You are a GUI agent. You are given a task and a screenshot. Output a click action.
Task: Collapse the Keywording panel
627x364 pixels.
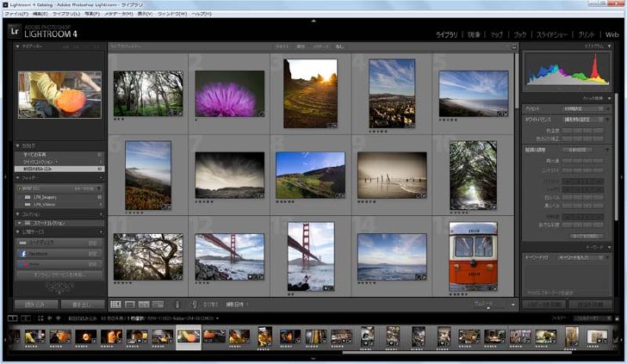(x=610, y=248)
